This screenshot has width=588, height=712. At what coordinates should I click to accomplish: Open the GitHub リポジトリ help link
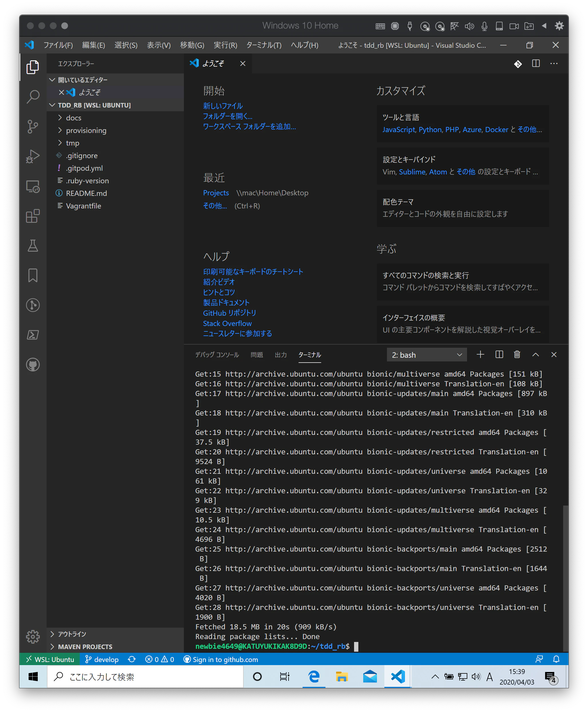[230, 313]
